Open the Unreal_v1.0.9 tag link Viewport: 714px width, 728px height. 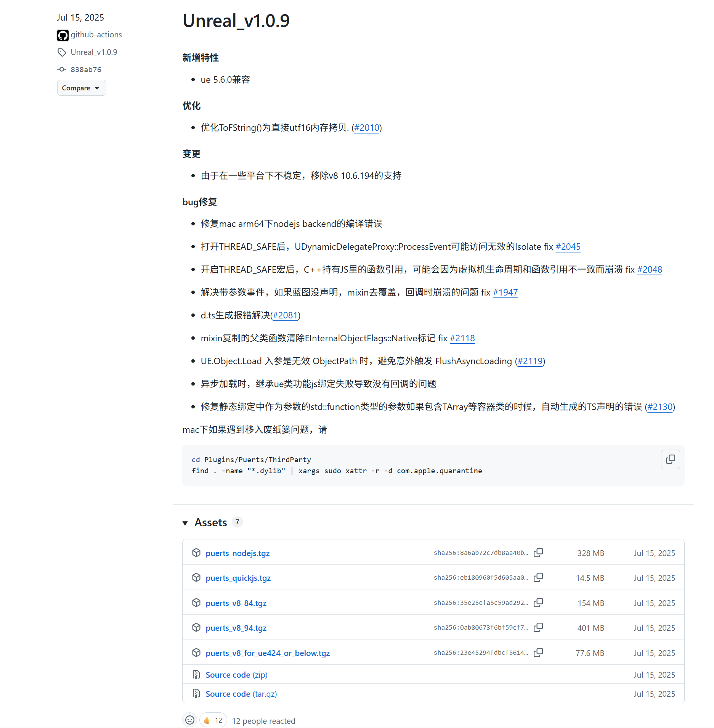click(94, 52)
